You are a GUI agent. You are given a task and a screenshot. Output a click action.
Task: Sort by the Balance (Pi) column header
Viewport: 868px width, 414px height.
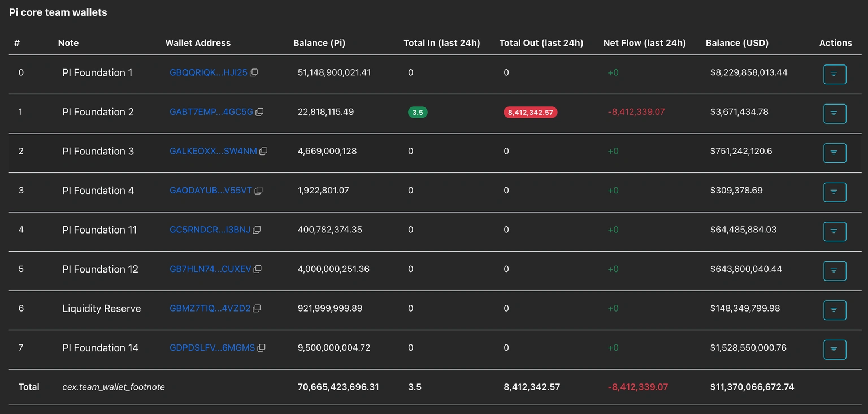319,42
